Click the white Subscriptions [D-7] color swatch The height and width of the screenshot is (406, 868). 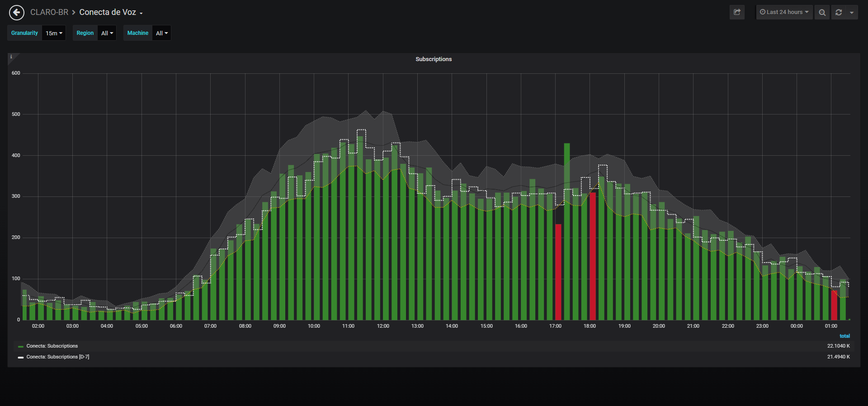pyautogui.click(x=21, y=358)
